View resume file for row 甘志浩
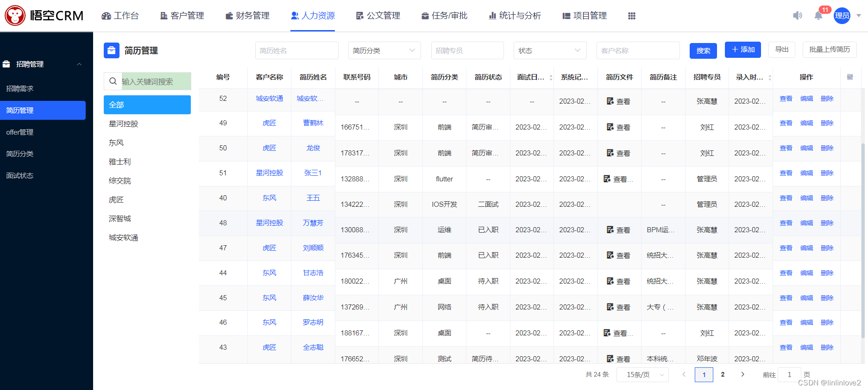Viewport: 868px width, 390px height. coord(618,281)
